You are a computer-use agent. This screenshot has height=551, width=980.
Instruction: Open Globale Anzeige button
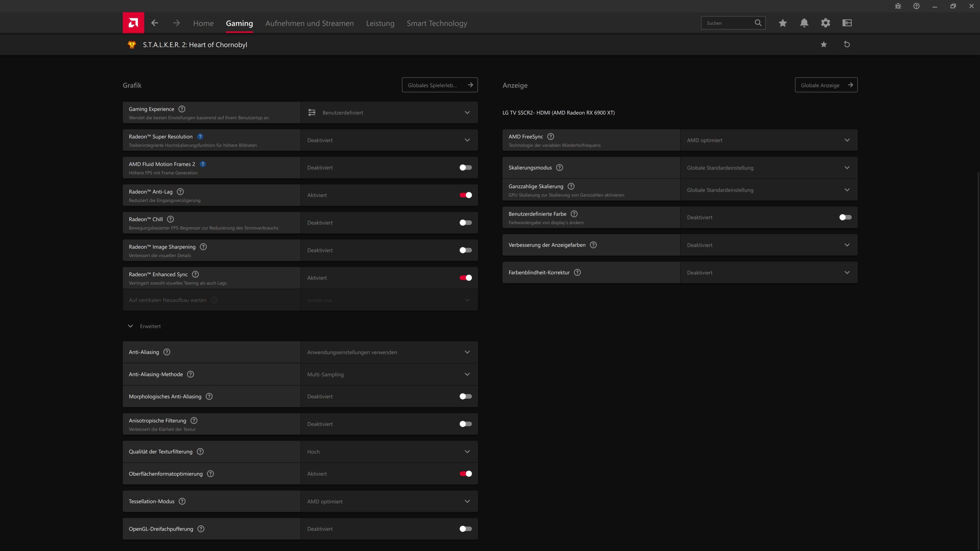pyautogui.click(x=826, y=85)
